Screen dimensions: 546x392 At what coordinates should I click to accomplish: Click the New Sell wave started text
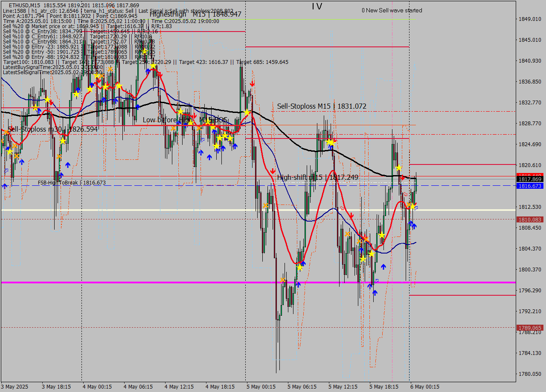[392, 11]
